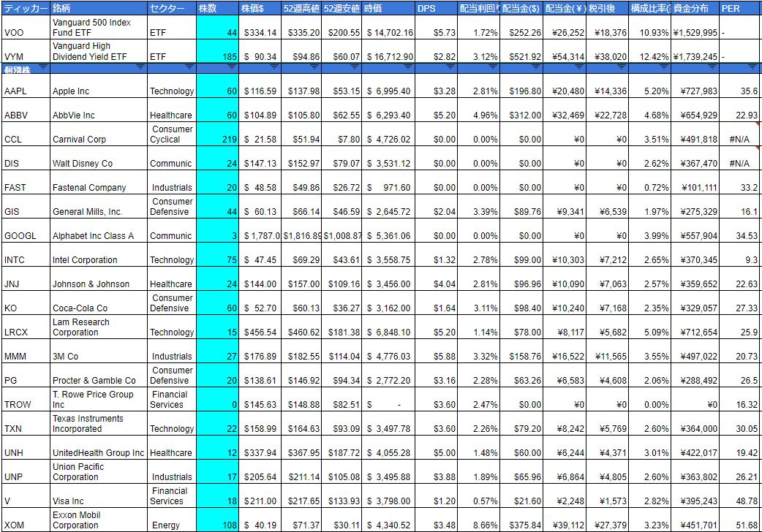The height and width of the screenshot is (532, 762).
Task: Select Fastenal Company name cell
Action: pos(99,182)
